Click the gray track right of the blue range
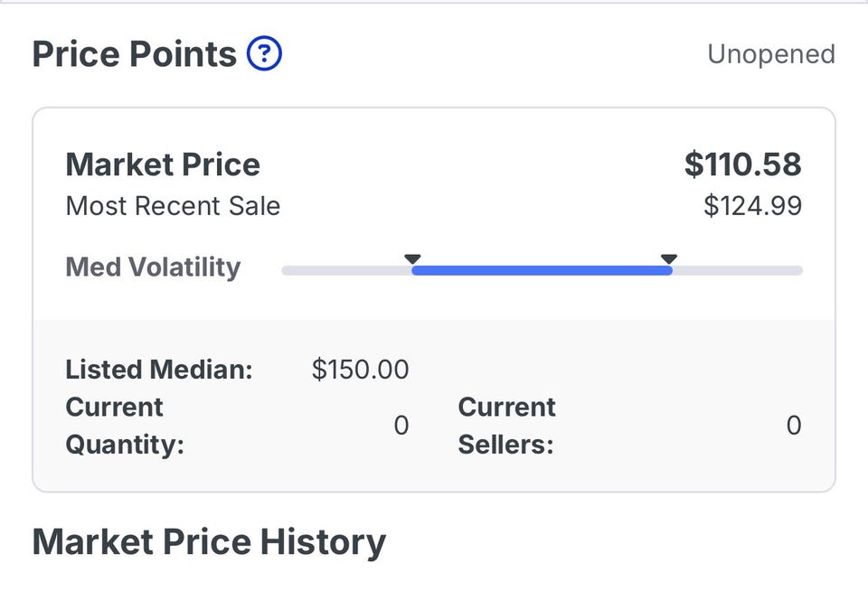Screen dimensions: 868x591 pyautogui.click(x=737, y=270)
